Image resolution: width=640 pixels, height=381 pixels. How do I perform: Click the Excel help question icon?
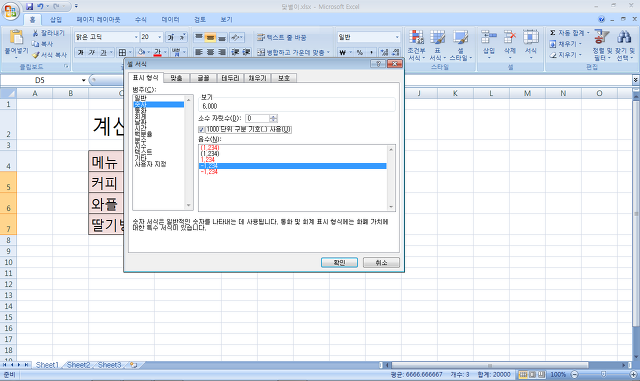[x=601, y=19]
